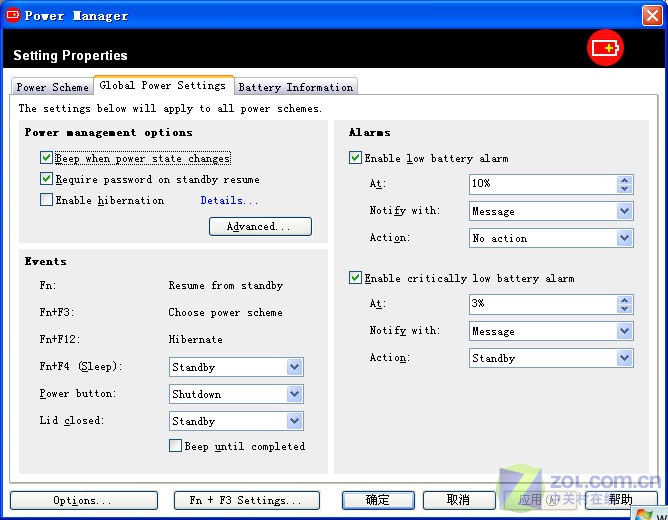Open Fn + F3 Settings... button
The image size is (668, 520).
click(x=247, y=500)
